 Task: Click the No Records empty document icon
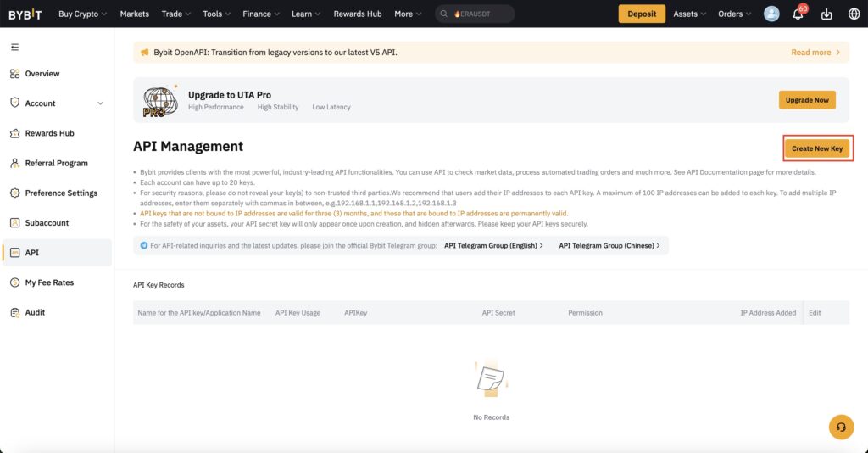(491, 380)
